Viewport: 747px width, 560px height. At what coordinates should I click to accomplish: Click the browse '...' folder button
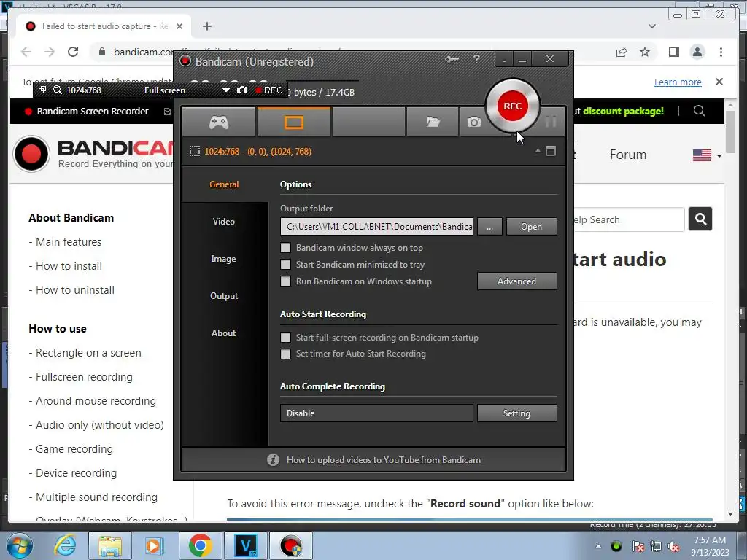[489, 227]
